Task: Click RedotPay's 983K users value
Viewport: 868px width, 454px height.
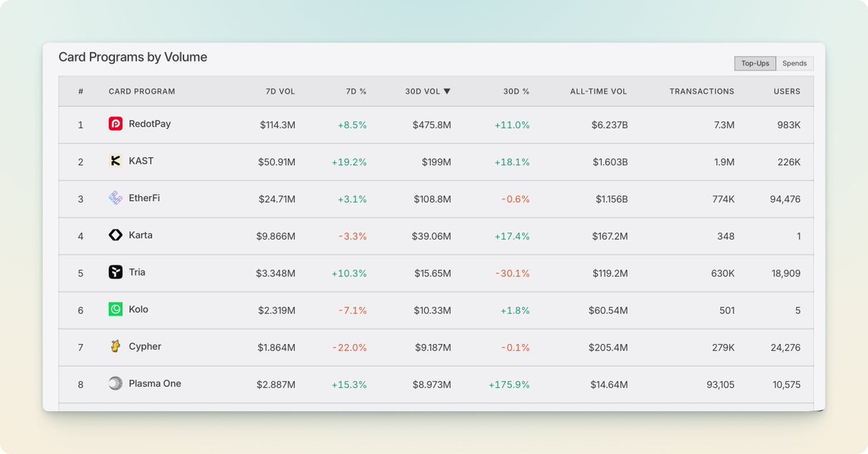Action: pyautogui.click(x=789, y=125)
